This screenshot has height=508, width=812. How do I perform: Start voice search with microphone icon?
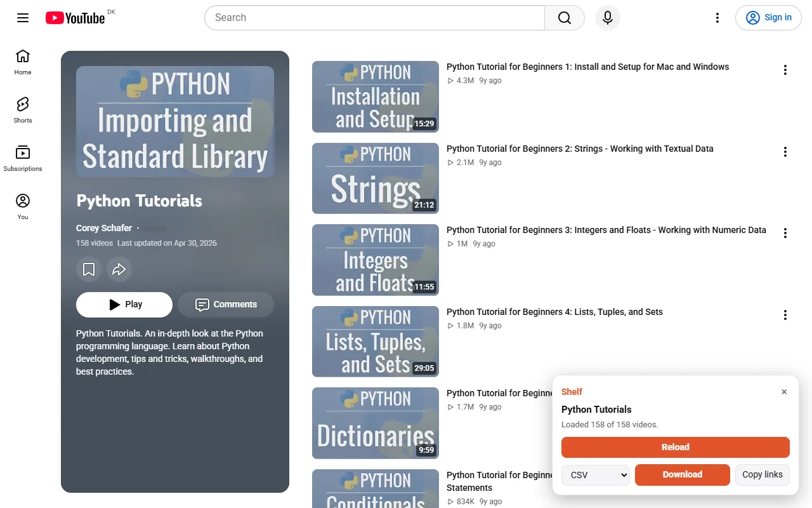coord(608,18)
